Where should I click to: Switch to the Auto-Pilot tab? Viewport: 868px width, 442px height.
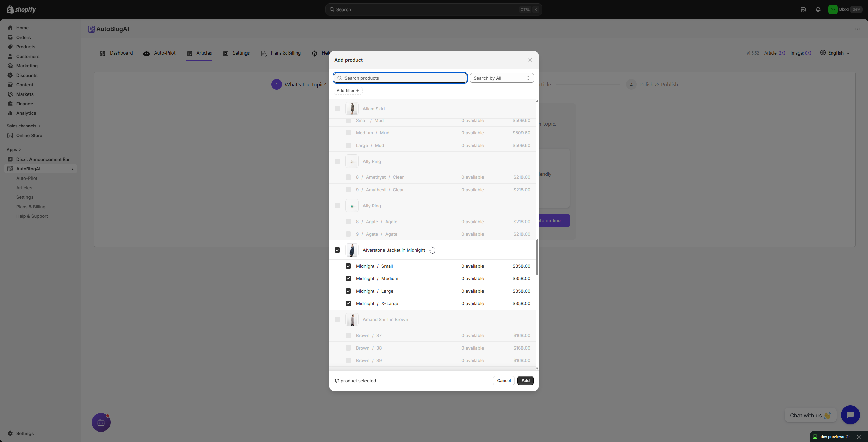point(159,53)
